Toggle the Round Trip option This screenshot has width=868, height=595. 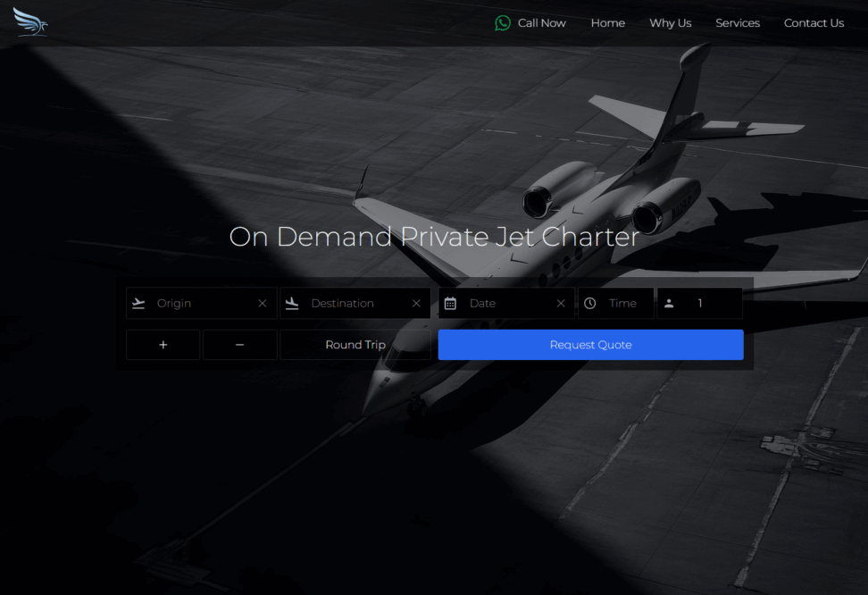[x=355, y=345]
